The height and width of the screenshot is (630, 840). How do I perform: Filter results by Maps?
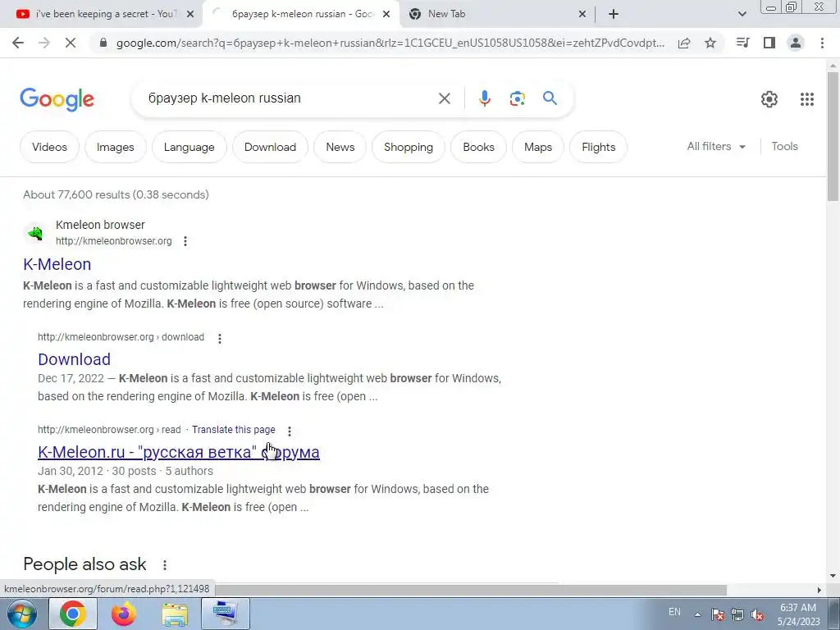pos(538,147)
